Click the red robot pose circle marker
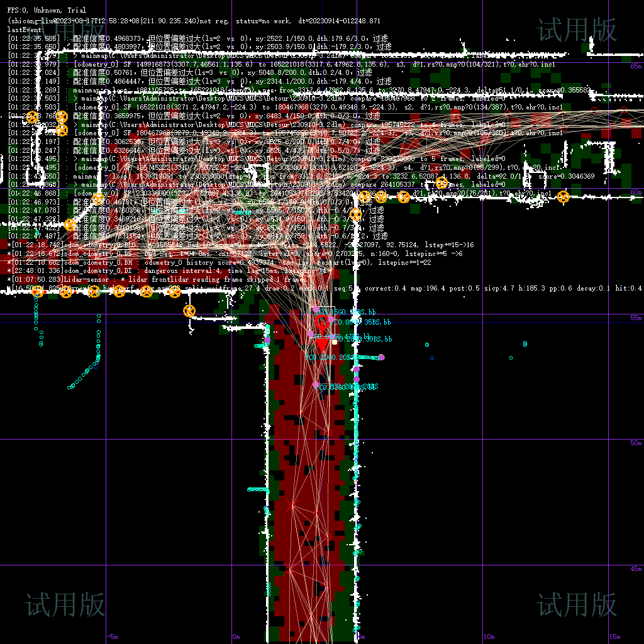 pyautogui.click(x=321, y=323)
